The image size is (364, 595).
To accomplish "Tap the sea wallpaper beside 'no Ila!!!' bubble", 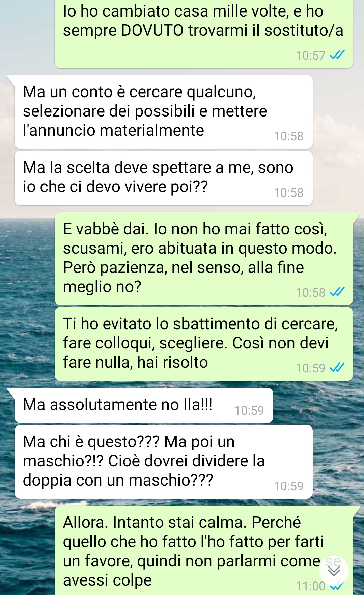I will 317,405.
